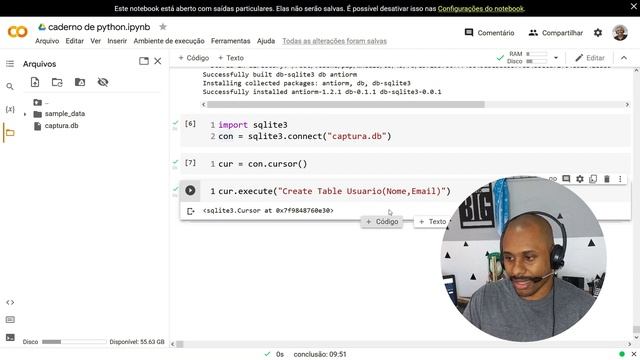This screenshot has height=360, width=640.
Task: Refresh the file browser
Action: click(x=57, y=82)
